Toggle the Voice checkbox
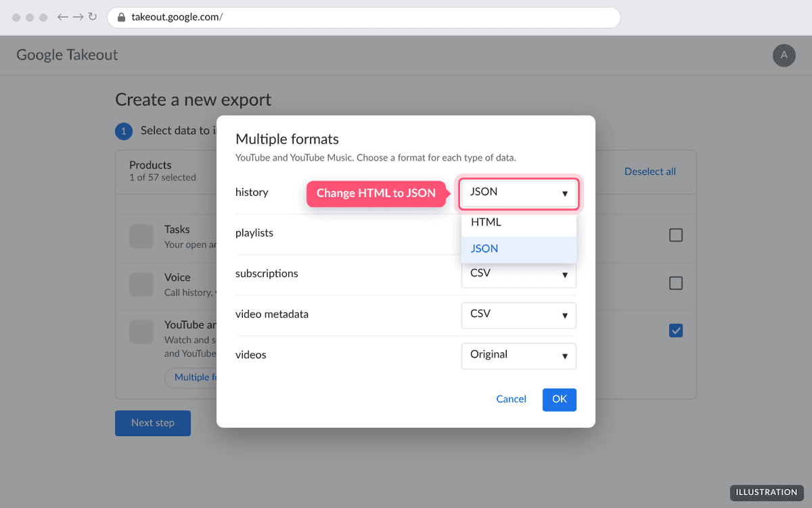The width and height of the screenshot is (812, 508). coord(676,283)
